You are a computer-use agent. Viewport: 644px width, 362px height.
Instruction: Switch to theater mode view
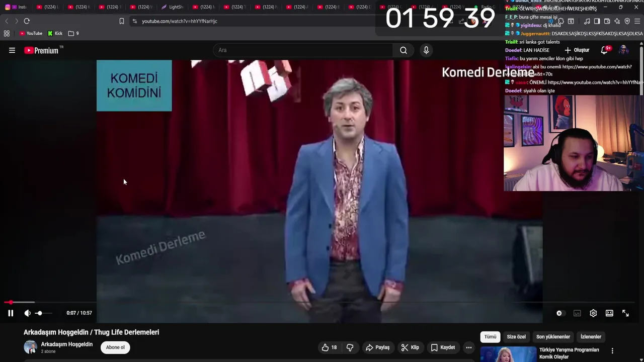(x=609, y=313)
